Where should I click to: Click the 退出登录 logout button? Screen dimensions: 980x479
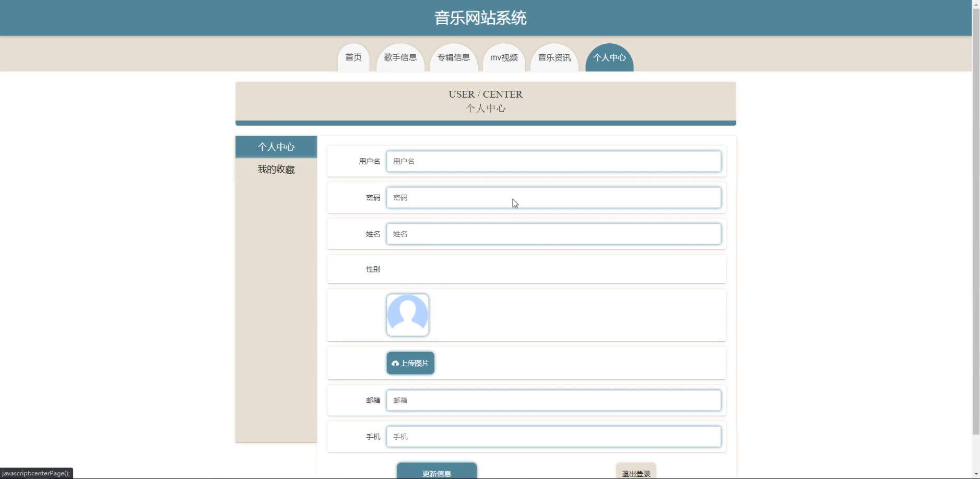635,472
